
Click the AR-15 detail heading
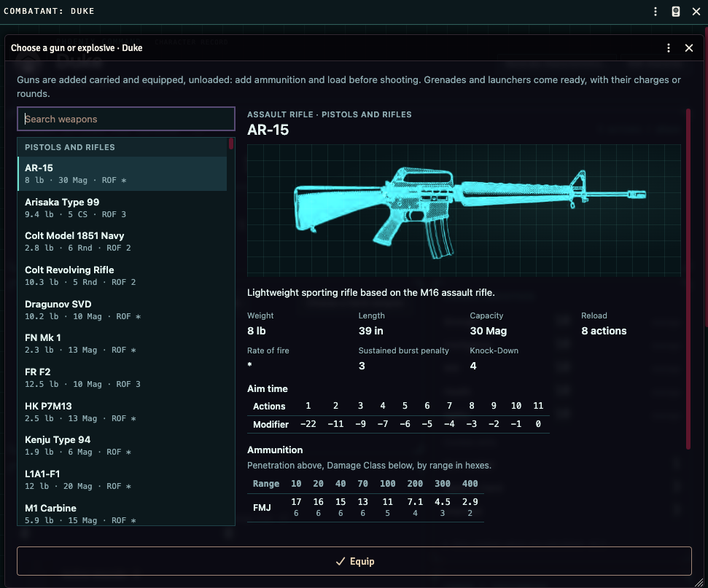click(268, 130)
